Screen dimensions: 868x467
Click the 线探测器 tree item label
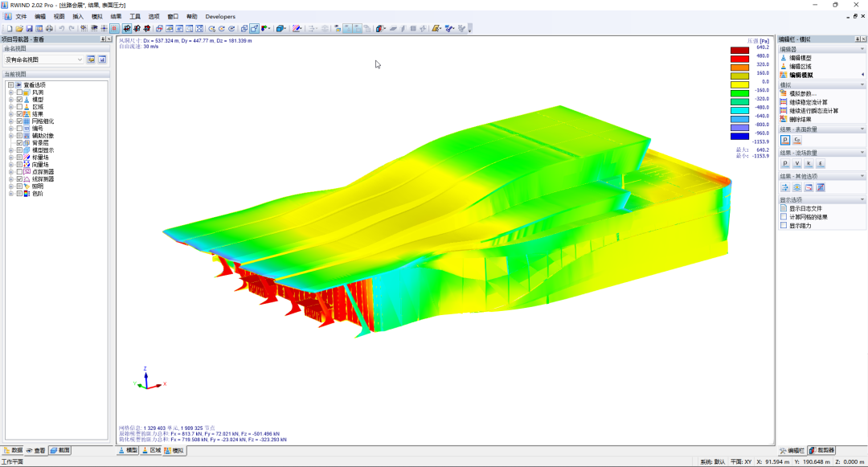pos(43,179)
